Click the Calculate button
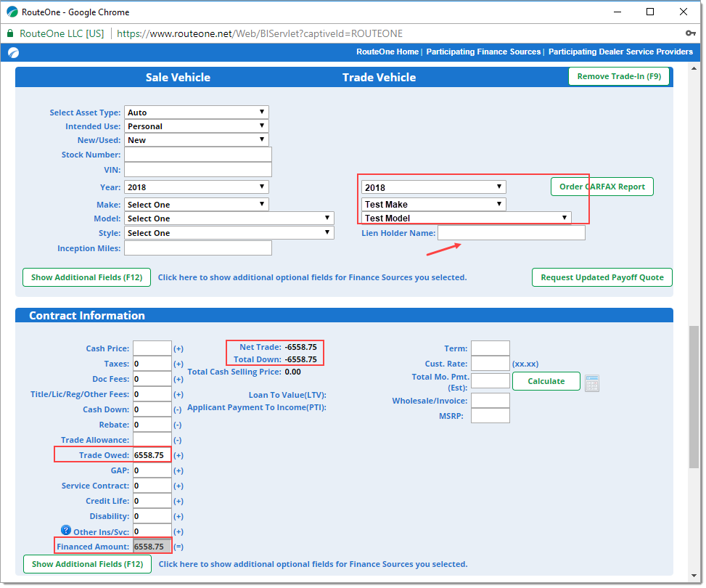 tap(546, 381)
